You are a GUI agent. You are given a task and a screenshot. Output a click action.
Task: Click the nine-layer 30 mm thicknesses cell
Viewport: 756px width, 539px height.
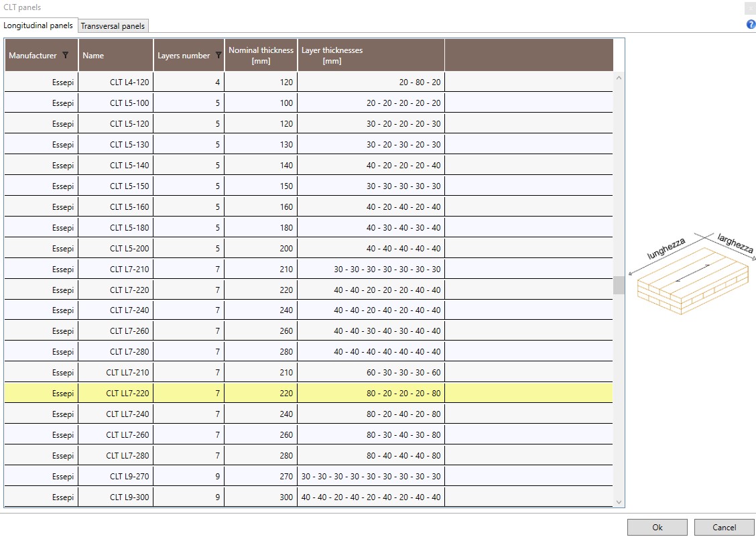[x=371, y=477]
